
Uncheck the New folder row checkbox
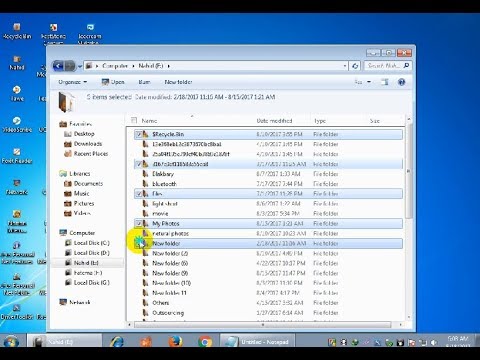(139, 243)
